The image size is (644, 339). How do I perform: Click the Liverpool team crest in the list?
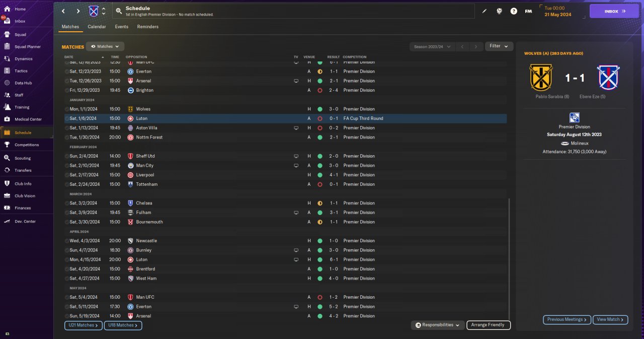click(x=130, y=175)
